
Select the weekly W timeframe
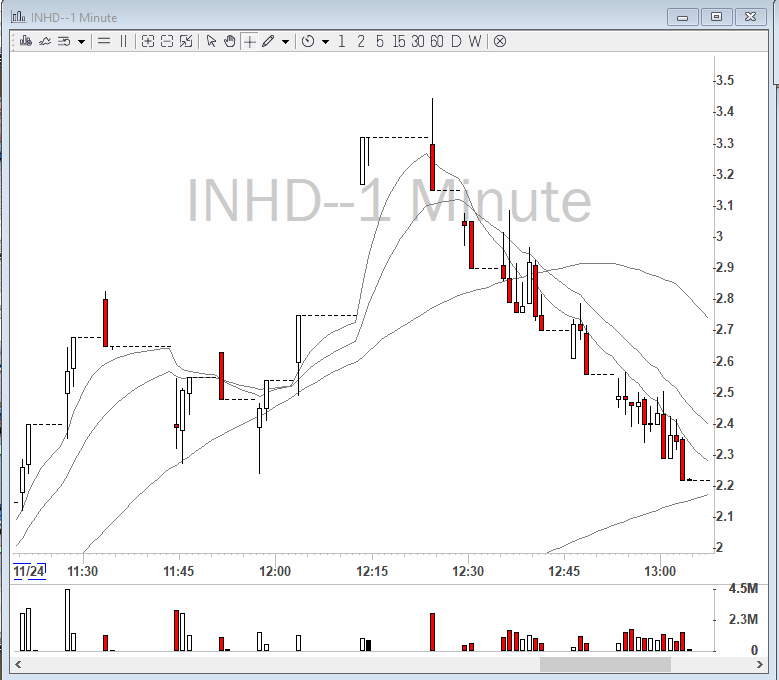coord(474,41)
